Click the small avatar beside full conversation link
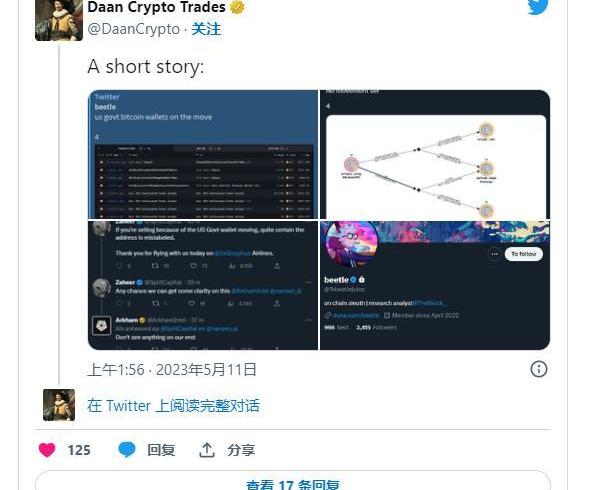Screen dimensions: 595x490 coord(59,405)
